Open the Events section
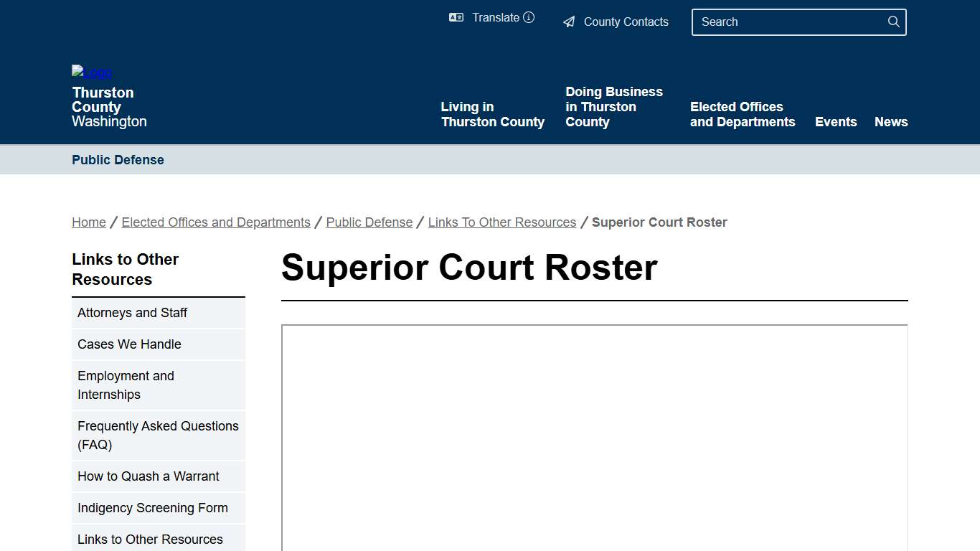Screen dimensions: 980x551 [x=836, y=121]
